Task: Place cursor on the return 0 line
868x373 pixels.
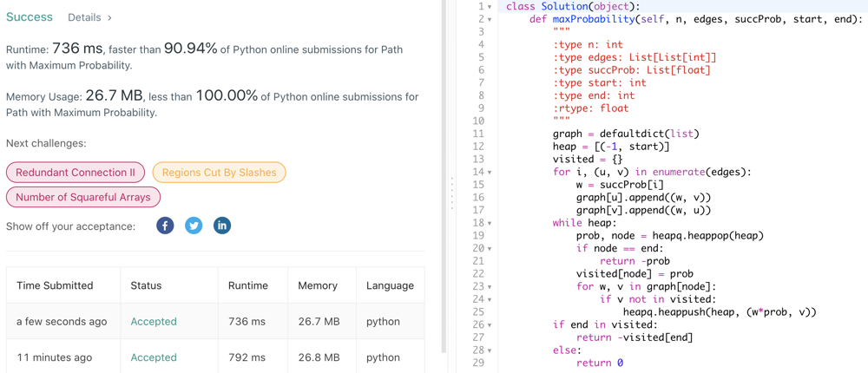Action: click(599, 363)
